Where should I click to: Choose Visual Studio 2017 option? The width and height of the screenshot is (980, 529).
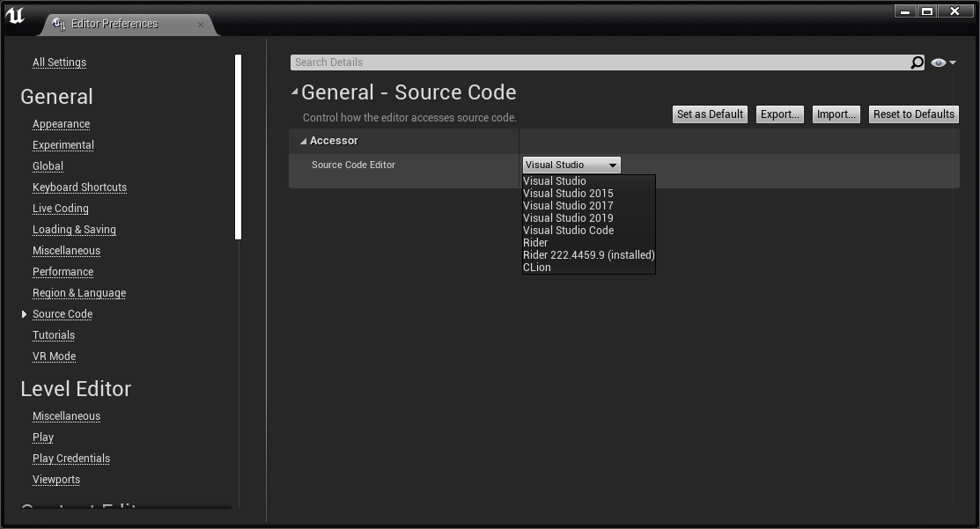568,205
